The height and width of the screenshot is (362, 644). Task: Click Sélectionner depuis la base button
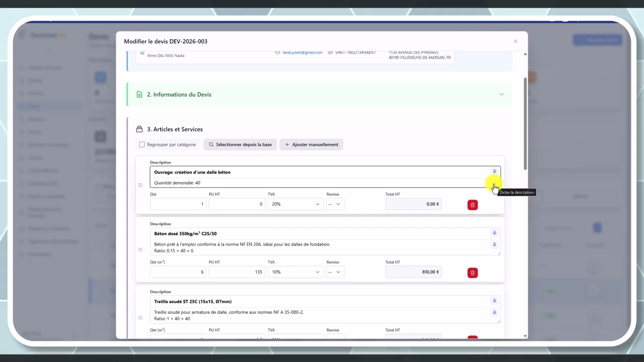(x=240, y=145)
